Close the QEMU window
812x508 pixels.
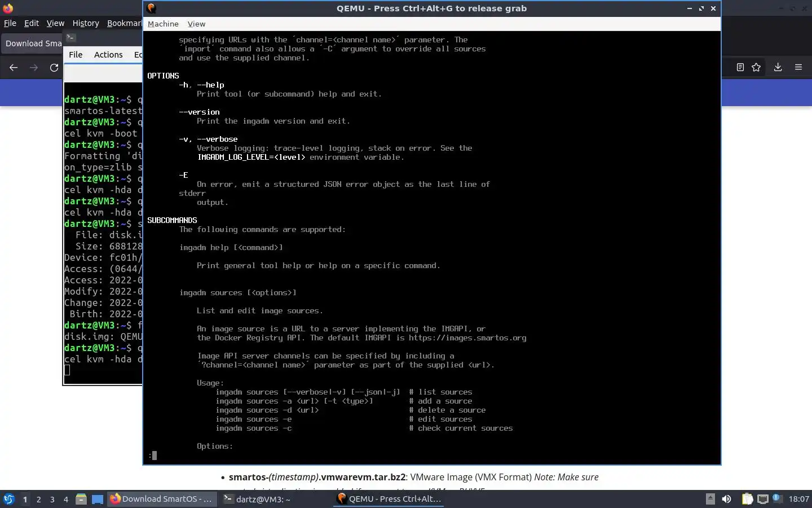point(713,8)
